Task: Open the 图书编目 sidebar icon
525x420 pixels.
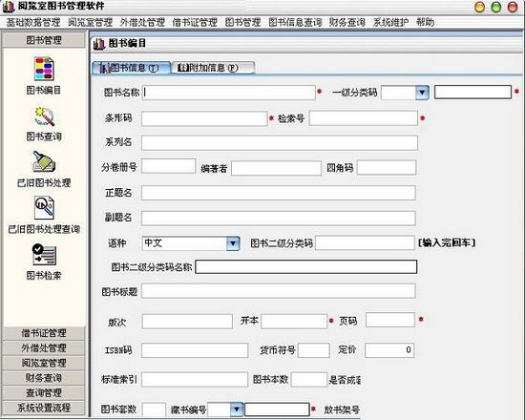Action: (44, 69)
